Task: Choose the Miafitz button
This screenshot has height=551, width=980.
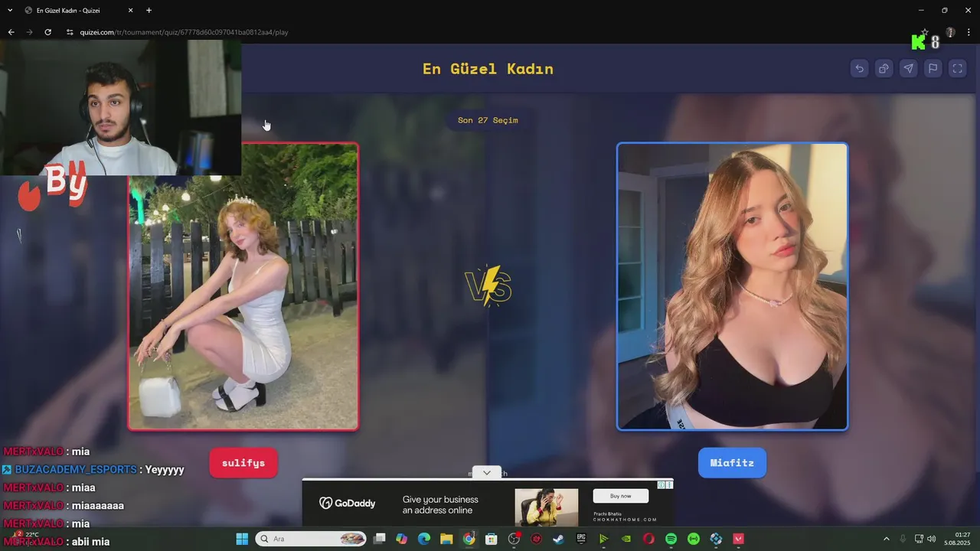Action: tap(732, 463)
